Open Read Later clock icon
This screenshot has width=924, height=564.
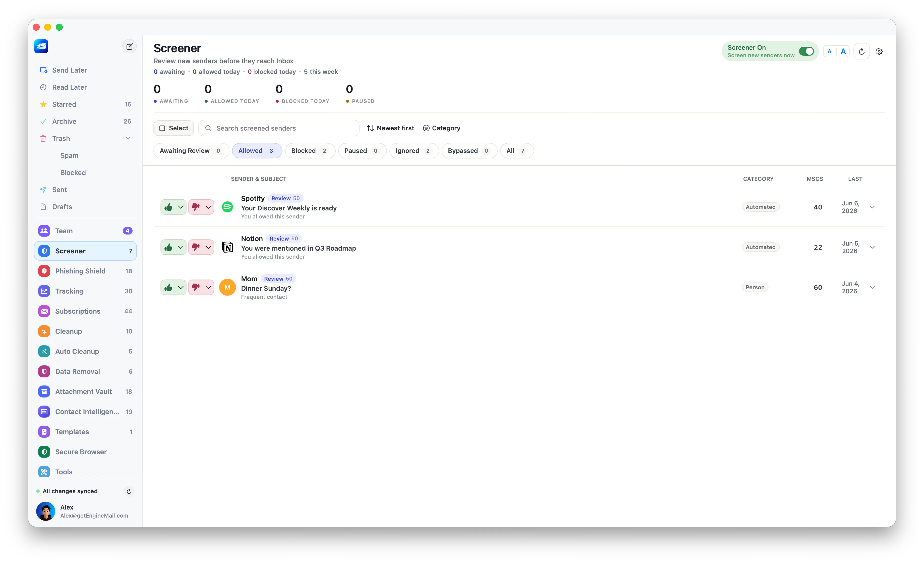coord(43,87)
